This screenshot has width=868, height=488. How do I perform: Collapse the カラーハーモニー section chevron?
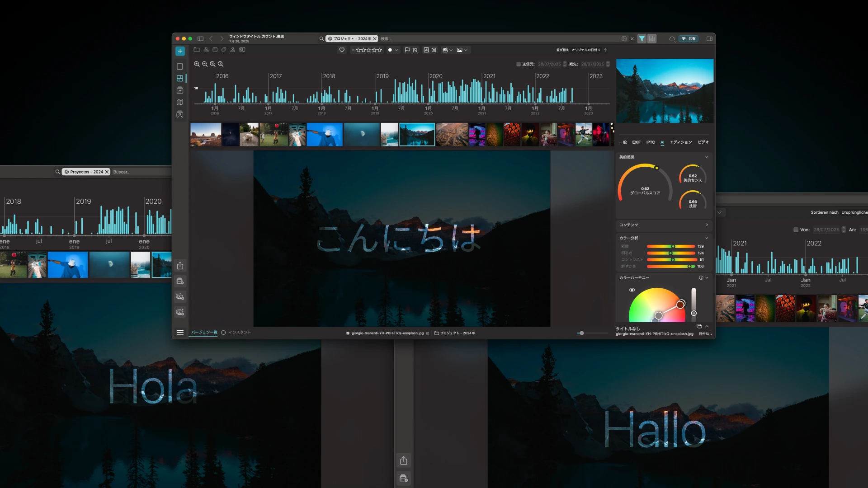[707, 278]
